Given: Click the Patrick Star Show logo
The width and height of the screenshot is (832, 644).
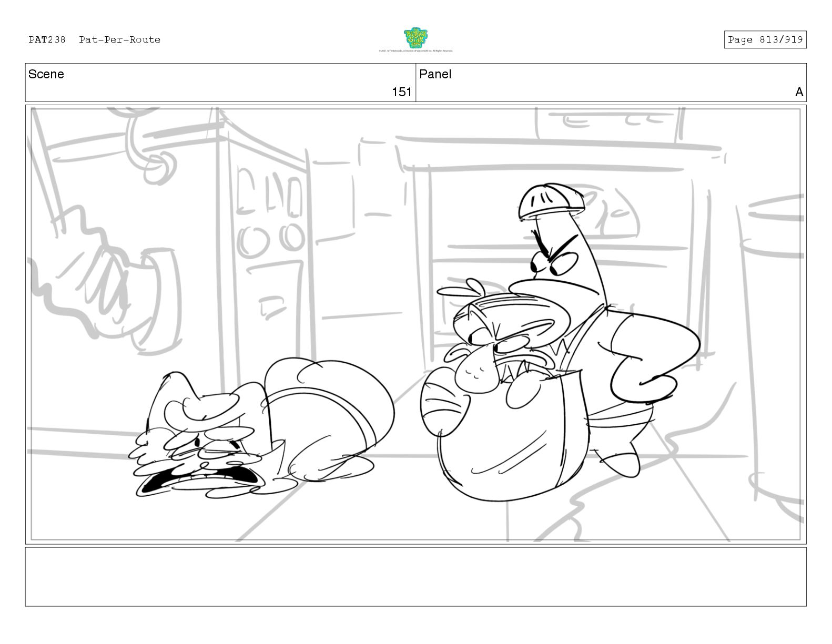Looking at the screenshot, I should pyautogui.click(x=415, y=38).
